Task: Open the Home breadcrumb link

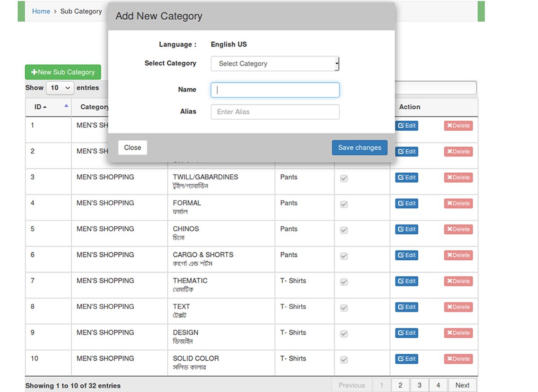Action: pos(41,11)
